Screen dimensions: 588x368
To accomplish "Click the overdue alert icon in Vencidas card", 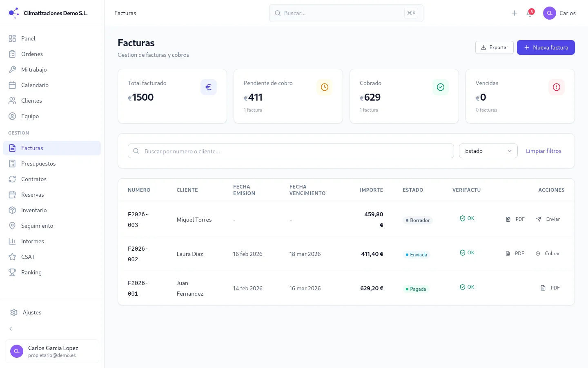I will point(556,87).
